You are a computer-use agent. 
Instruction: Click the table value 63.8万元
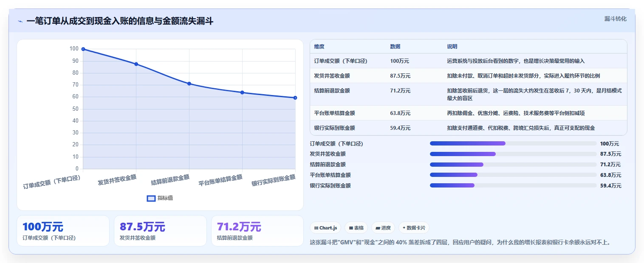point(400,113)
